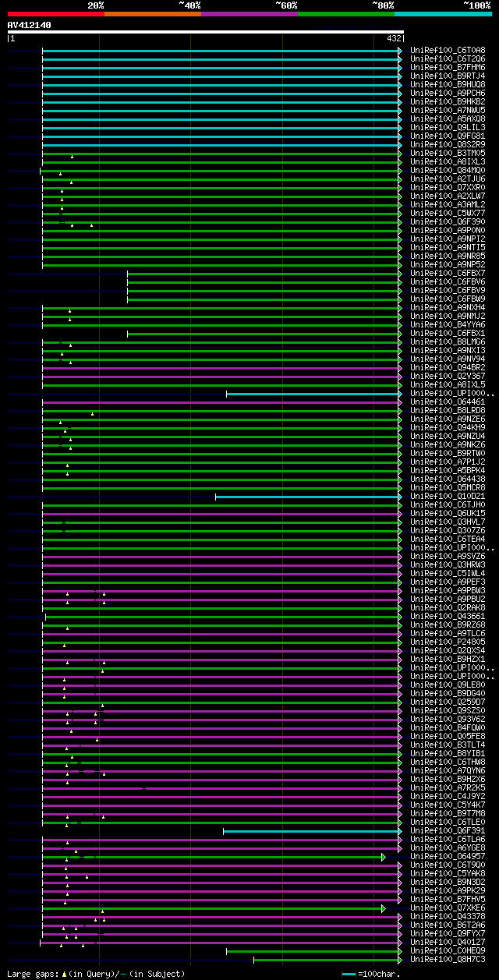Click the UniRef100_A7NWU5 entry

(x=448, y=110)
